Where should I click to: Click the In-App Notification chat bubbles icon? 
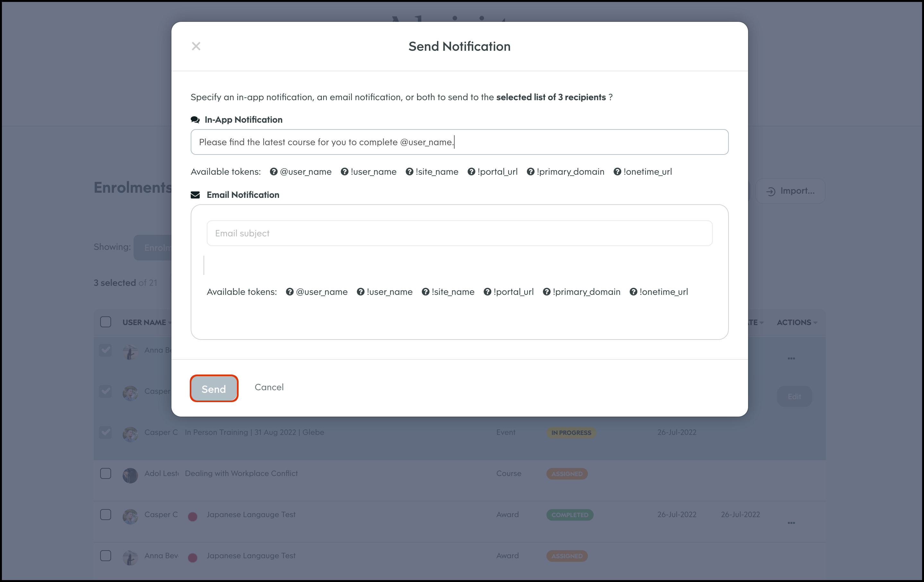(195, 120)
